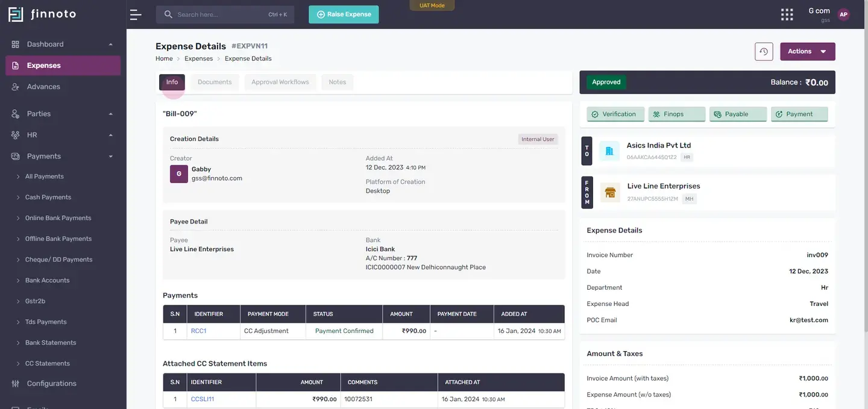868x409 pixels.
Task: Click Live Line Enterprises store icon
Action: [610, 192]
